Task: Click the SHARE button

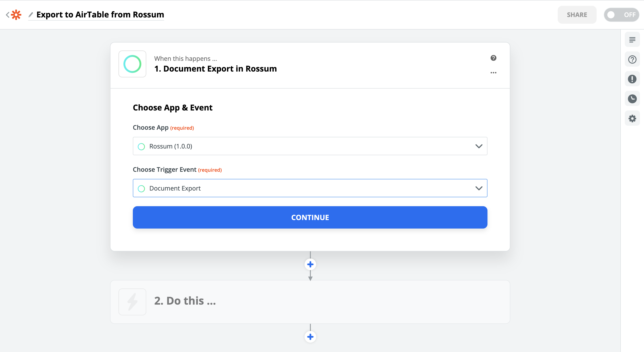Action: click(577, 15)
